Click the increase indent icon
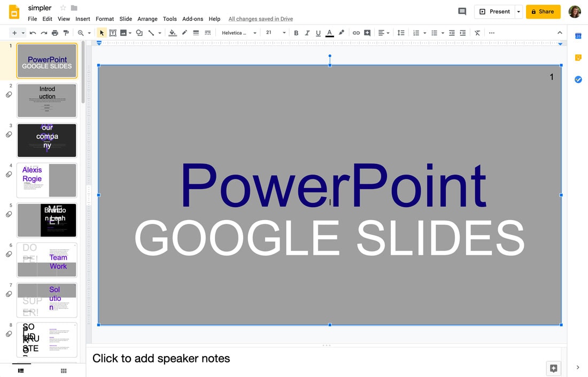The width and height of the screenshot is (588, 377). (463, 33)
